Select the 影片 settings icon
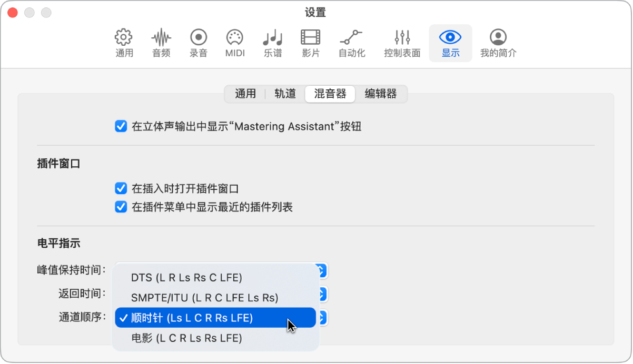This screenshot has width=633, height=364. [x=311, y=42]
